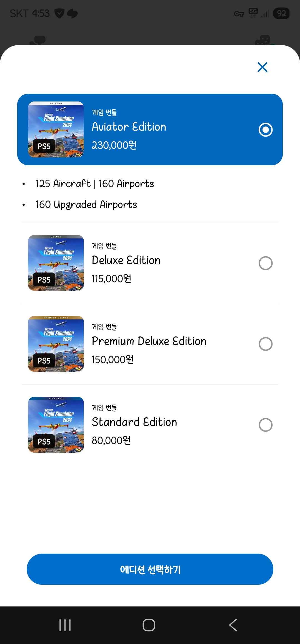300x644 pixels.
Task: Close the edition selection sheet
Action: (262, 67)
